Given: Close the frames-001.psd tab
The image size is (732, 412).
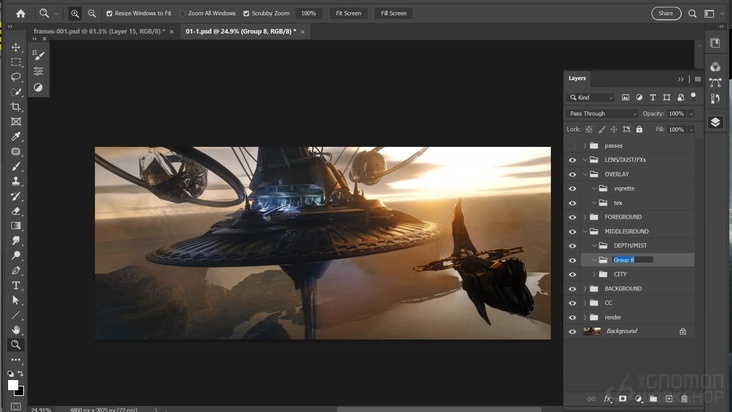Looking at the screenshot, I should pyautogui.click(x=172, y=32).
